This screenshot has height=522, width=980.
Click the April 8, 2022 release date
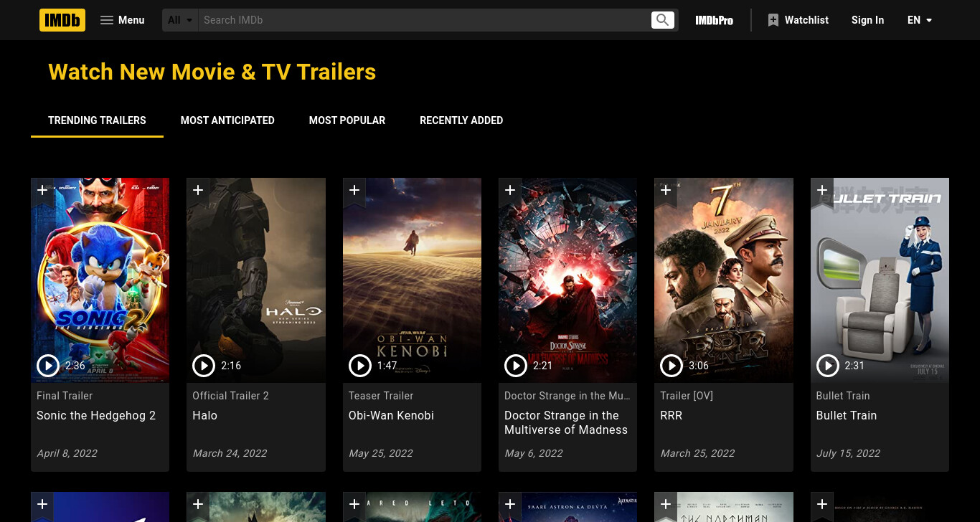coord(67,453)
